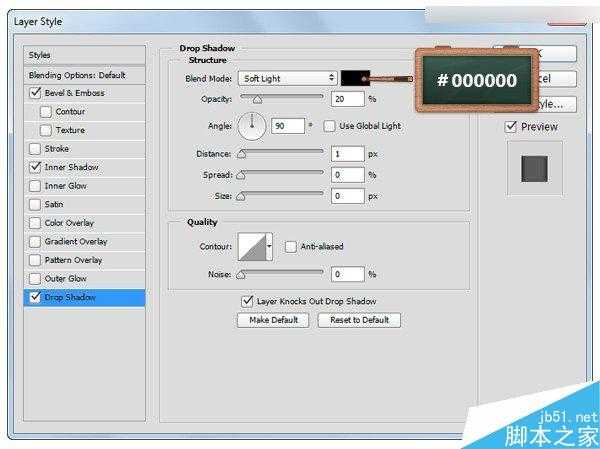Toggle Use Global Light checkbox

[330, 126]
